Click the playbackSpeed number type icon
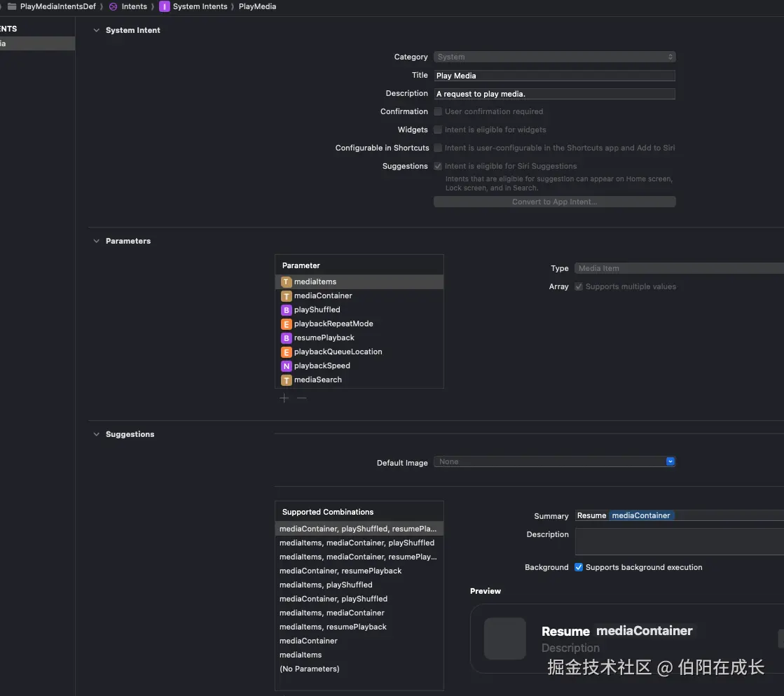 (x=286, y=366)
